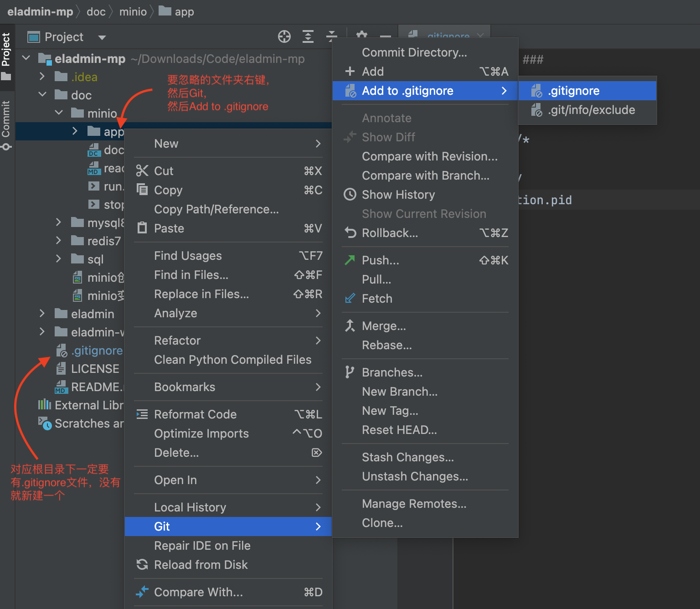Open the Project view dropdown arrow
This screenshot has width=700, height=609.
(x=102, y=37)
